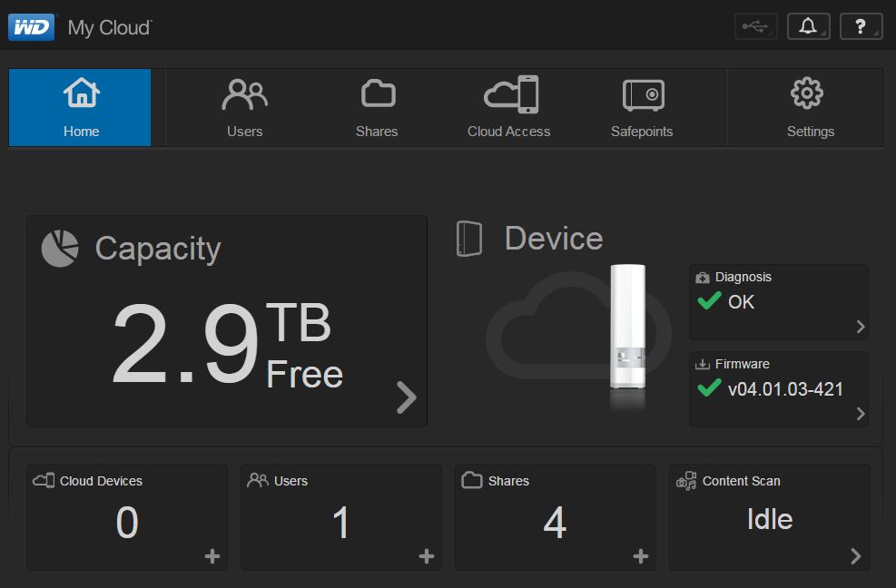
Task: Switch to the Cloud Access tab
Action: 508,107
